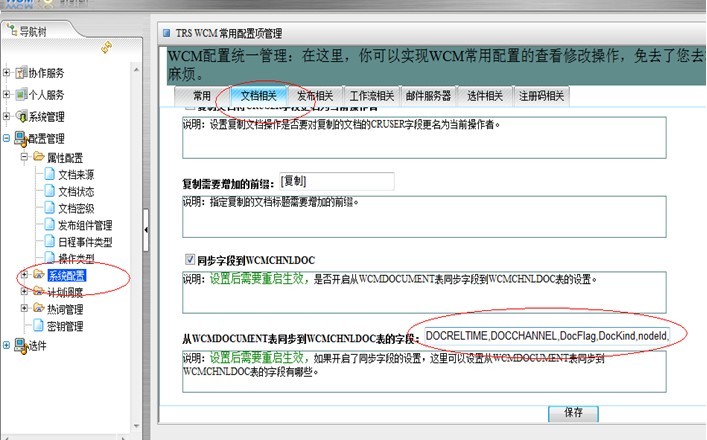Viewport: 707px width, 440px height.
Task: Switch to the 文档相关 tab
Action: click(x=258, y=96)
